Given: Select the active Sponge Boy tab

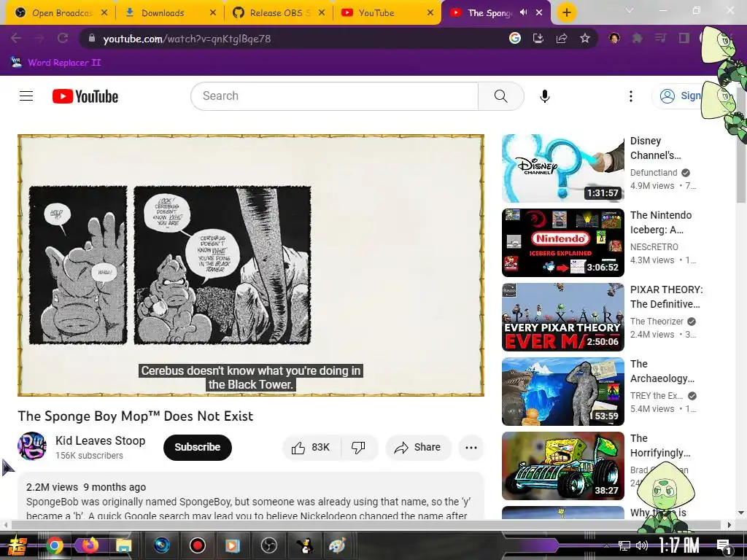Looking at the screenshot, I should (x=488, y=13).
